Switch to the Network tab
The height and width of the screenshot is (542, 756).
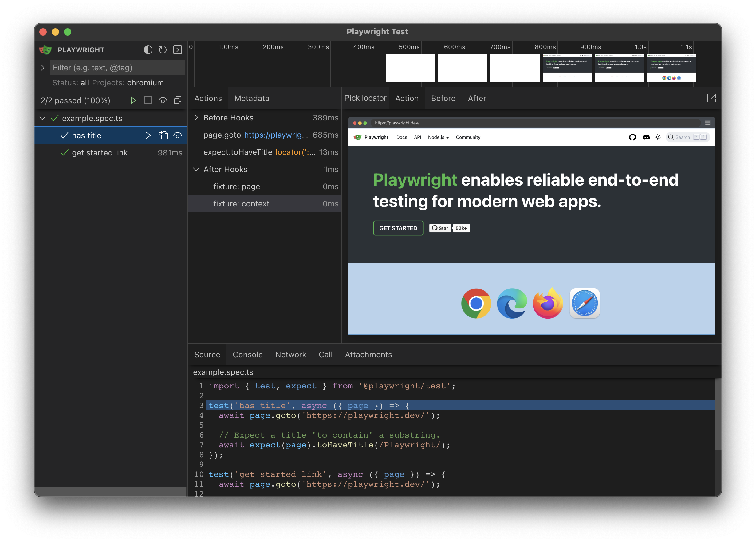click(291, 355)
